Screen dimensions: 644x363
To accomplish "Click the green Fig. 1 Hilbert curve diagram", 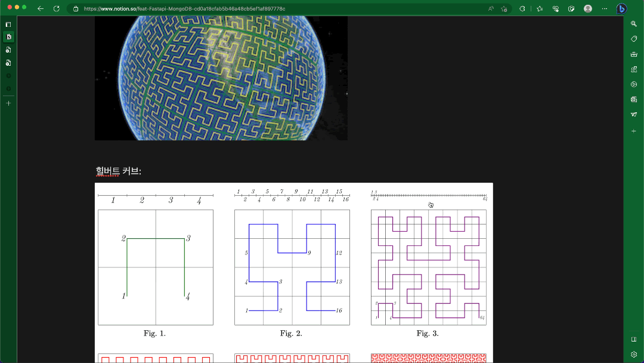I will tap(156, 267).
